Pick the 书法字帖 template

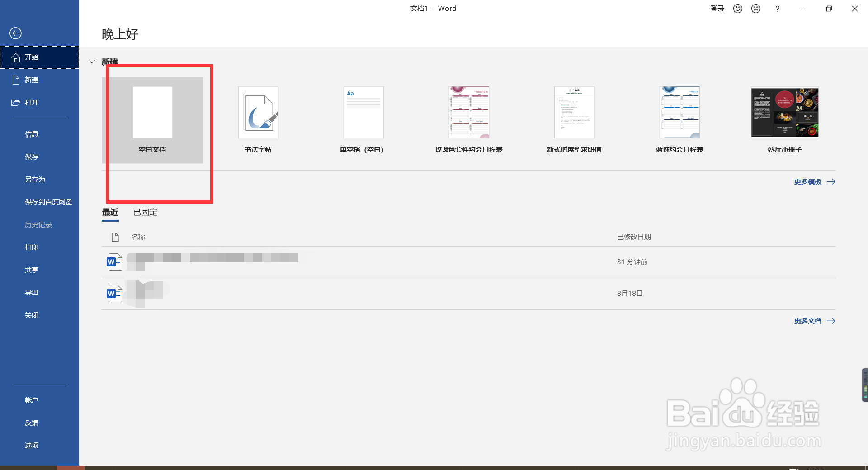(258, 120)
